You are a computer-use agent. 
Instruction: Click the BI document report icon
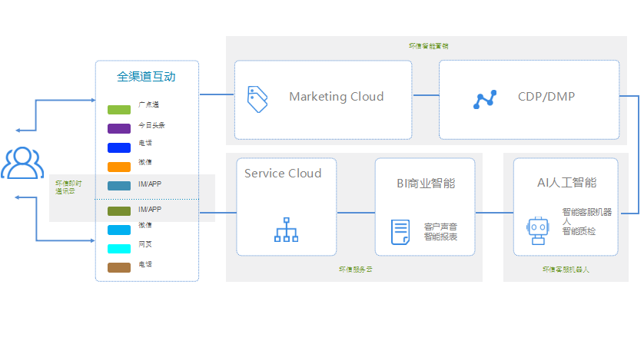click(x=400, y=231)
